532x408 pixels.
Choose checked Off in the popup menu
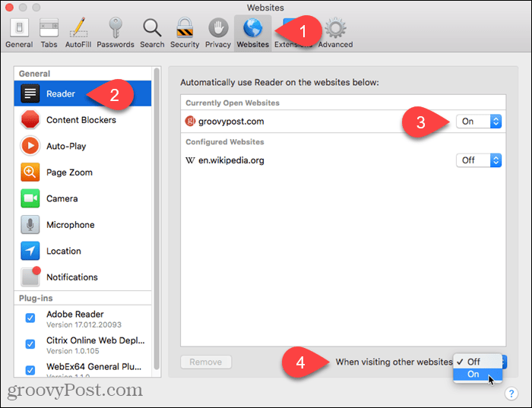click(x=478, y=362)
